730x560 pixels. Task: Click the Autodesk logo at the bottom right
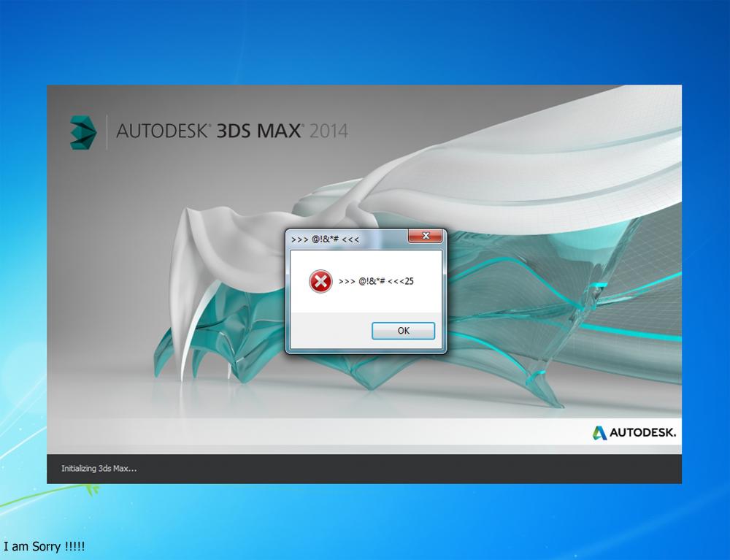coord(634,432)
